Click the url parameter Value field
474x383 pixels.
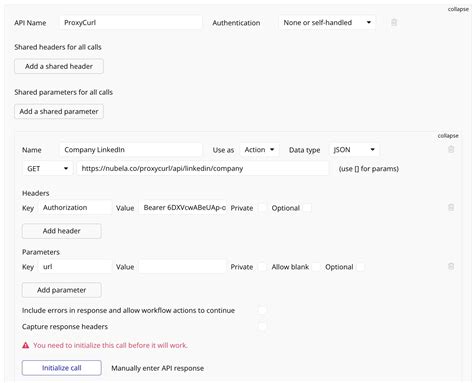182,267
